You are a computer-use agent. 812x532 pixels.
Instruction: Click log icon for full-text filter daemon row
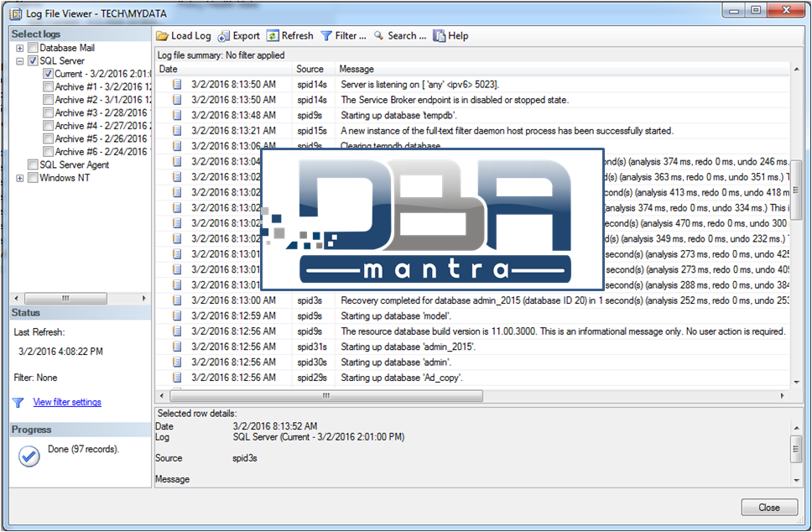pos(177,131)
